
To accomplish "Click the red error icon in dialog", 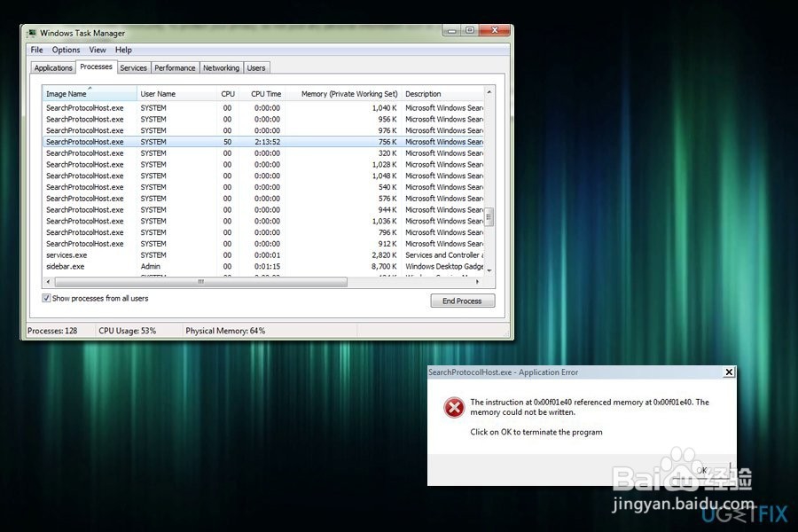I will point(453,407).
